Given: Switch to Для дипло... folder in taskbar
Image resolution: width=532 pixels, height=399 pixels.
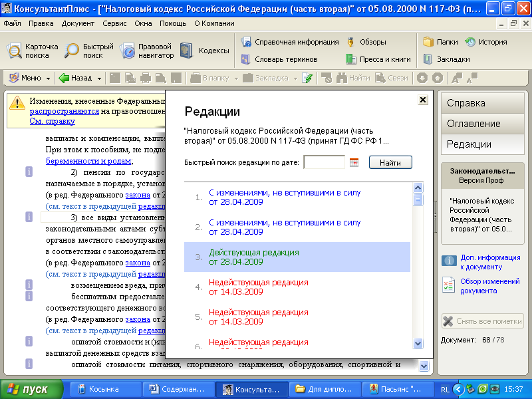Looking at the screenshot, I should (325, 389).
